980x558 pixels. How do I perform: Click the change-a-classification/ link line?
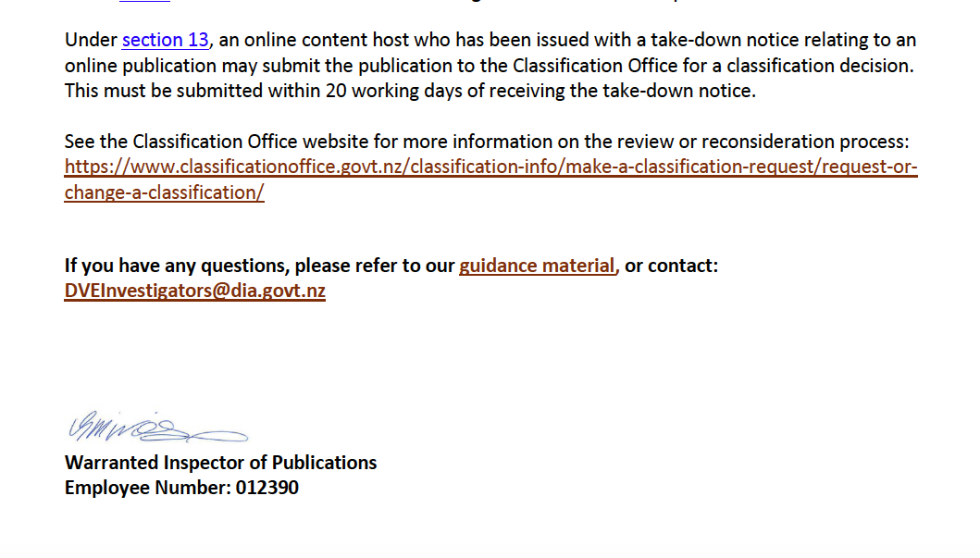click(x=164, y=192)
